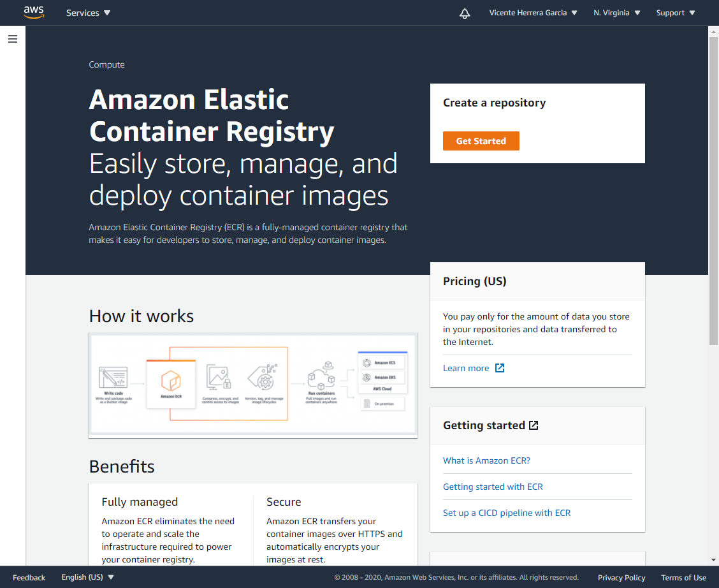719x588 pixels.
Task: Expand the Services dropdown menu
Action: point(88,13)
